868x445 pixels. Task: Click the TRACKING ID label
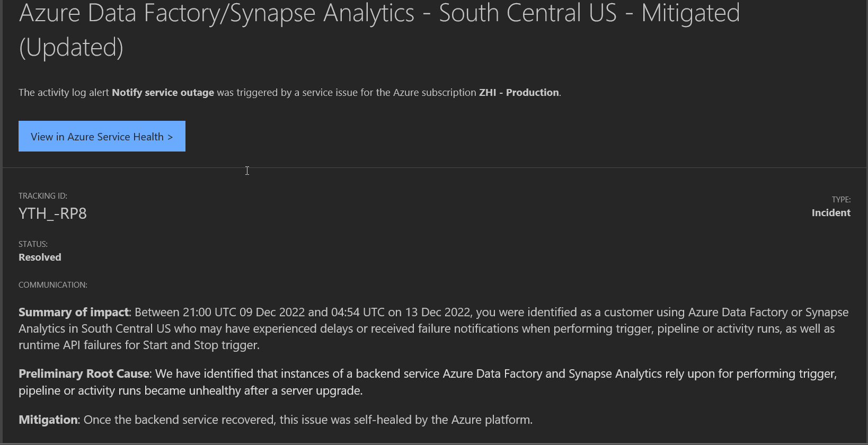click(43, 196)
